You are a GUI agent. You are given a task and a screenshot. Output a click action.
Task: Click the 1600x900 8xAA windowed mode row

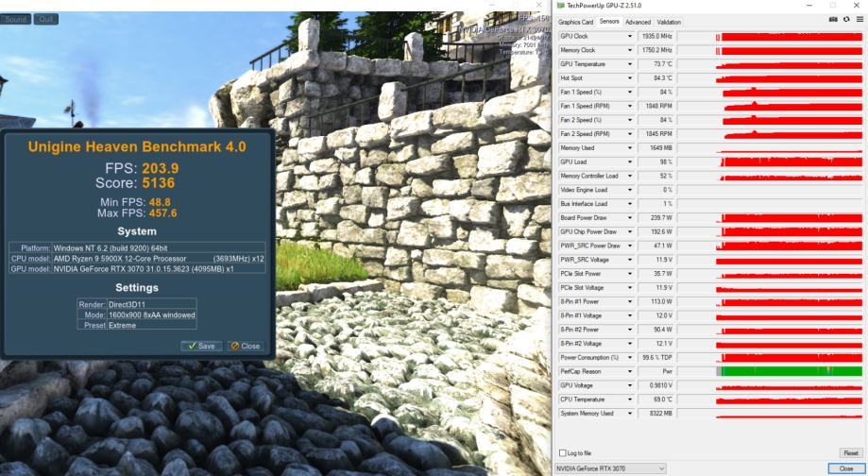tap(137, 314)
